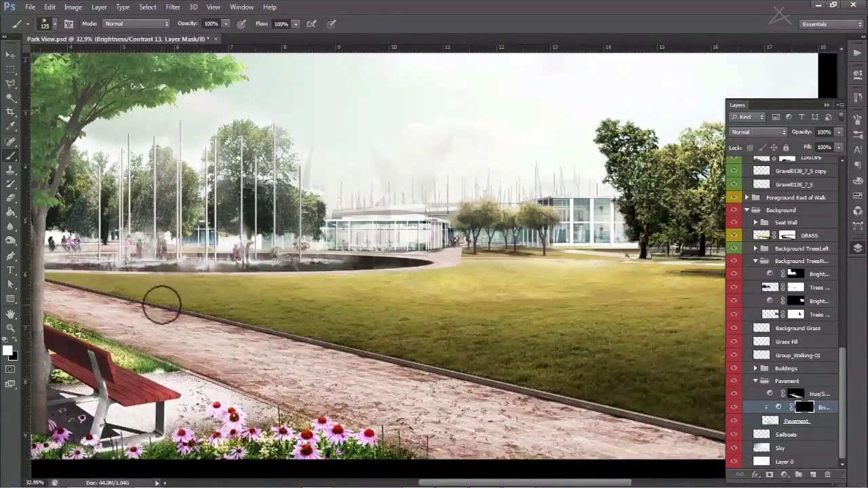This screenshot has height=488, width=868.
Task: Expand the Seat Wall group
Action: (755, 222)
